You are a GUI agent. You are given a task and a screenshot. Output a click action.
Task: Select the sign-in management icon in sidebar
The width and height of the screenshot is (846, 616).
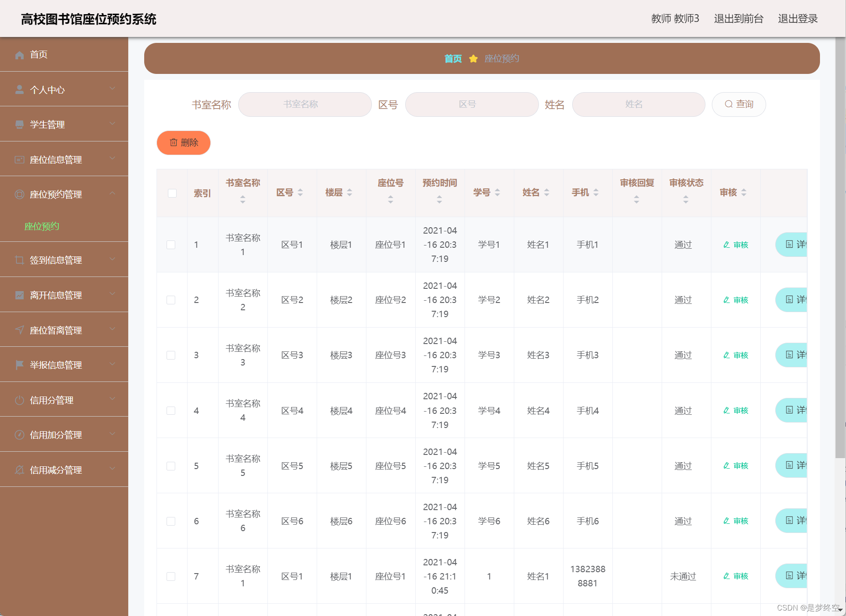[x=19, y=260]
